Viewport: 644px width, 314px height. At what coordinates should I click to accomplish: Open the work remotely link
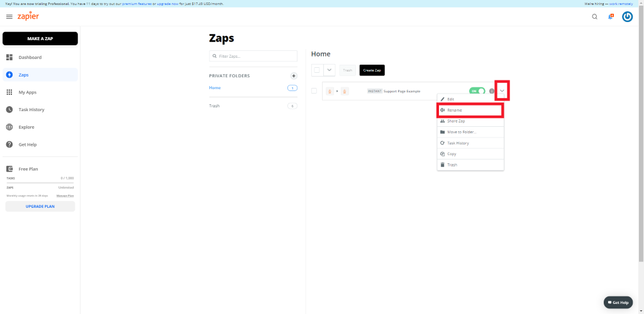[621, 4]
